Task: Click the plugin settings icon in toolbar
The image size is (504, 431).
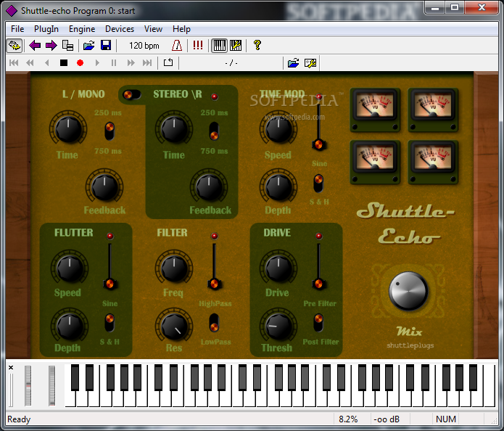Action: coord(15,46)
